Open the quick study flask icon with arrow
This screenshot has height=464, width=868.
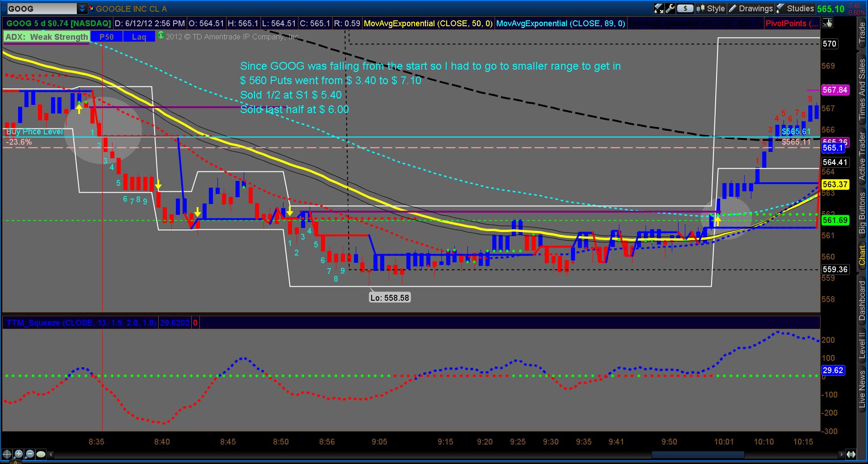pyautogui.click(x=658, y=9)
